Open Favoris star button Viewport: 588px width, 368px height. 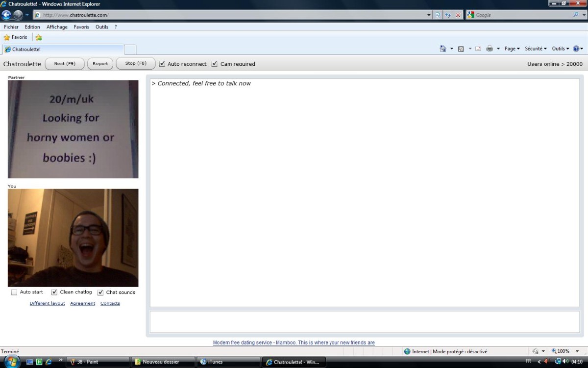(15, 37)
